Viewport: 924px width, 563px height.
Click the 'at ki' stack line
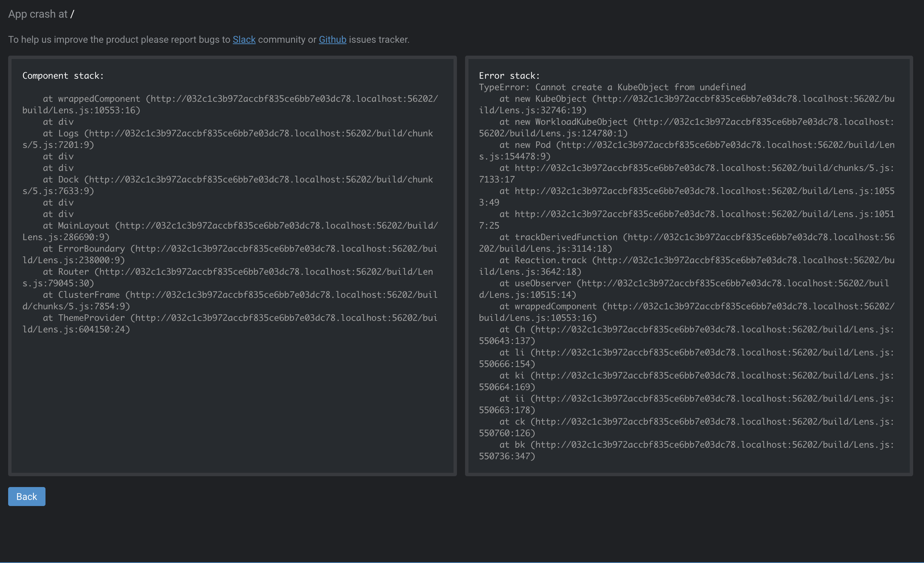point(687,381)
